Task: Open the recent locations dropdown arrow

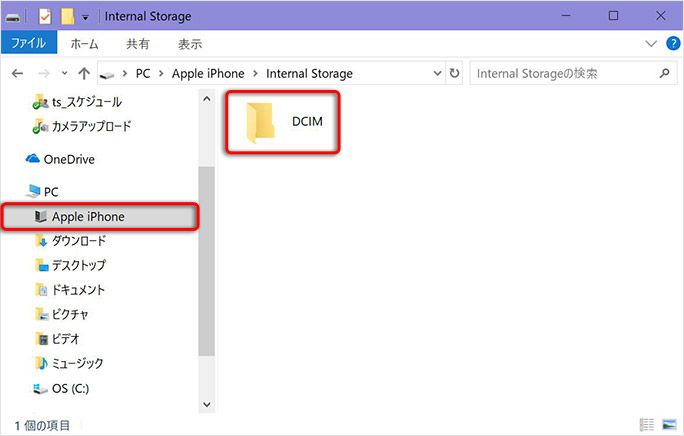Action: 65,73
